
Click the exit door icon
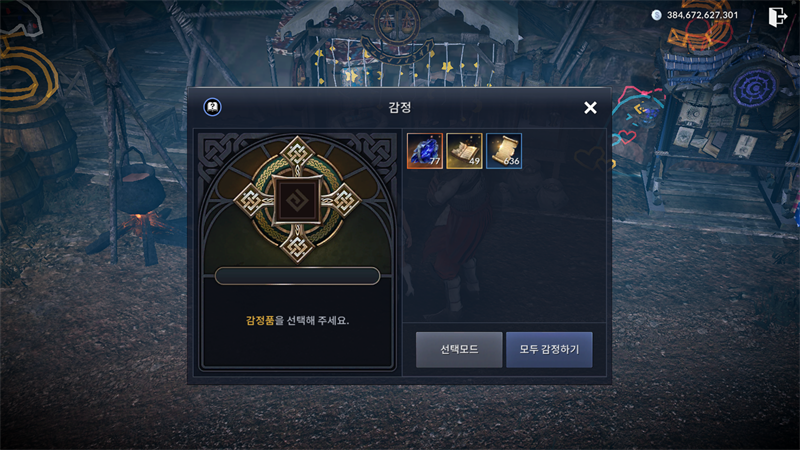click(778, 16)
